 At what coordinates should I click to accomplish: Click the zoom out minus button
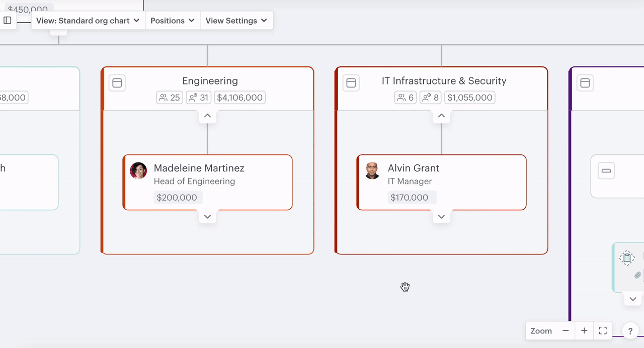(x=566, y=330)
